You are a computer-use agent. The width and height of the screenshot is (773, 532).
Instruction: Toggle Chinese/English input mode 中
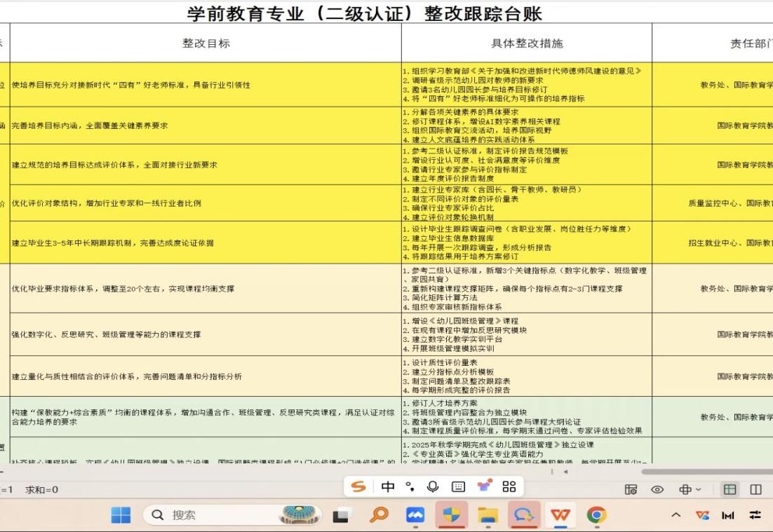[388, 486]
